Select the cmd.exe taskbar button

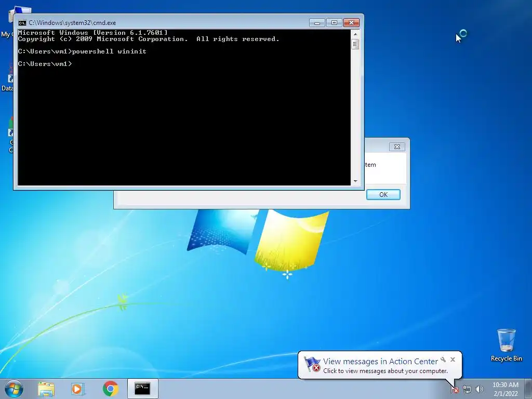(x=142, y=389)
